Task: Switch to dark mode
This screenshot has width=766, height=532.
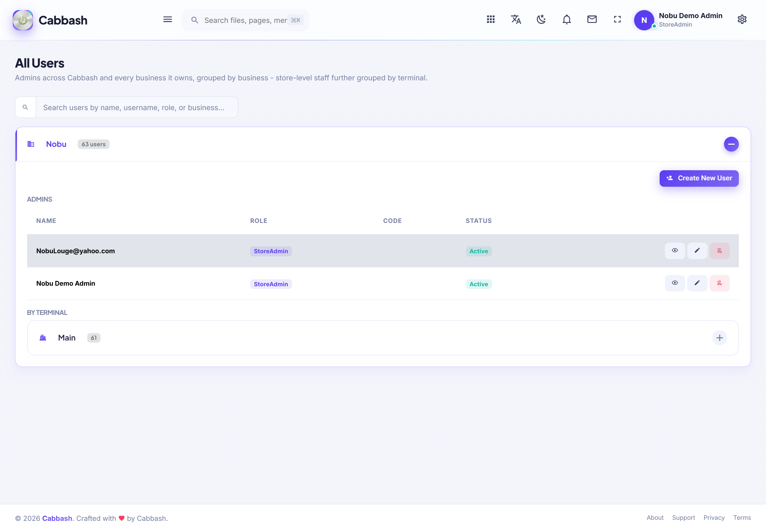Action: [541, 19]
